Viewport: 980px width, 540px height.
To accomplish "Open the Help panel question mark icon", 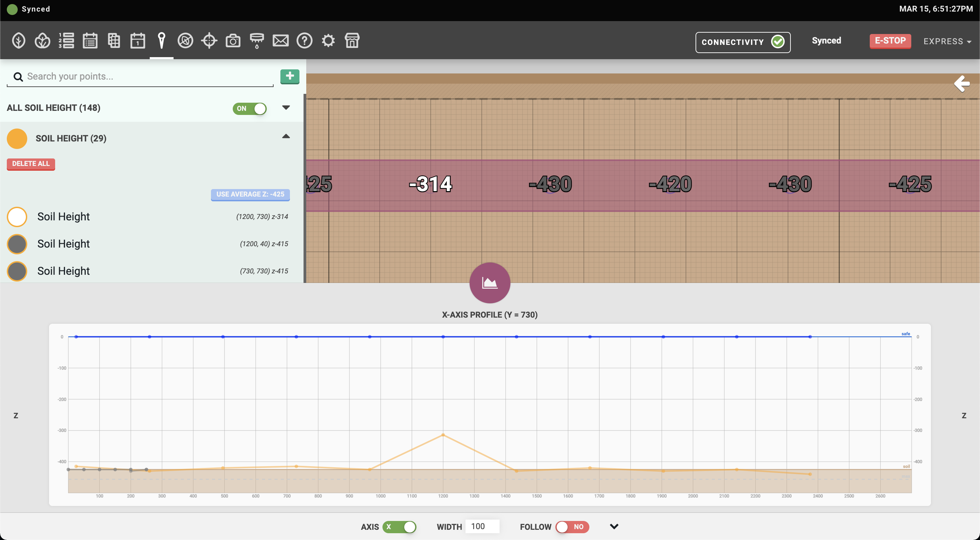I will [304, 40].
